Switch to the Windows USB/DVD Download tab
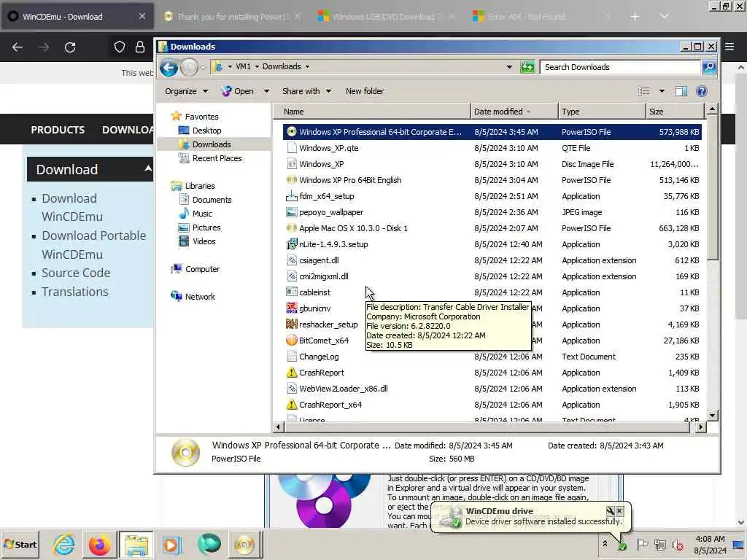The width and height of the screenshot is (747, 560). pos(387,17)
